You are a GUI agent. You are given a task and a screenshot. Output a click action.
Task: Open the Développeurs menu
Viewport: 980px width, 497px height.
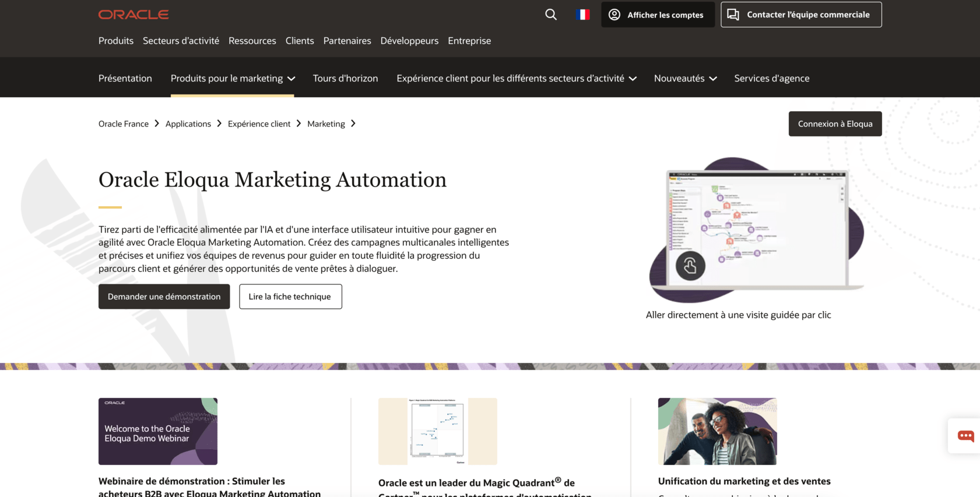[x=409, y=41]
